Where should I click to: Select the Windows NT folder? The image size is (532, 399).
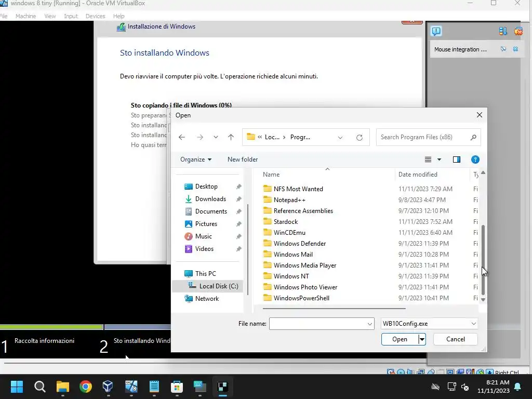tap(291, 276)
